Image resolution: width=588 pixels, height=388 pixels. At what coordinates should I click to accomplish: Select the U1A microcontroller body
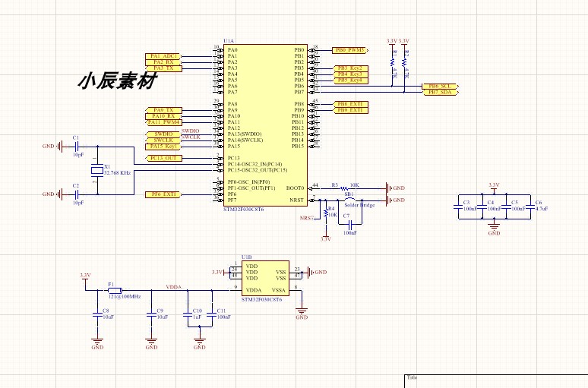pos(265,125)
